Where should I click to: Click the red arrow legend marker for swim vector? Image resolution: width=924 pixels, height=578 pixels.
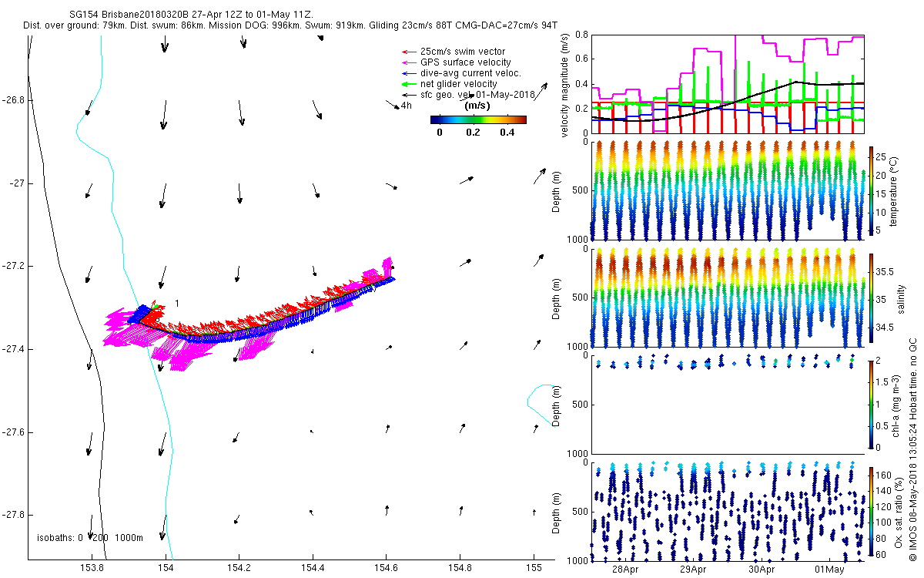pos(408,52)
